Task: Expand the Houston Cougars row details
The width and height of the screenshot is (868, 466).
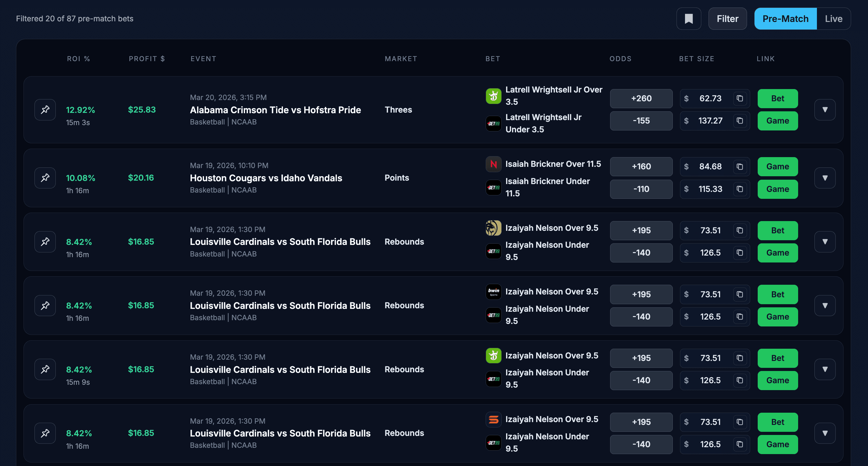Action: (x=824, y=178)
